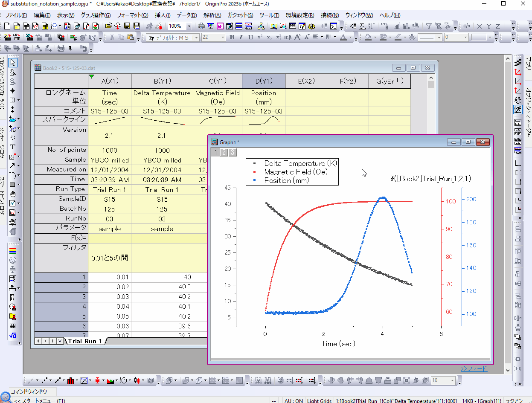Expand the line style dropdown
Screen dimensions: 532x403
click(x=439, y=37)
